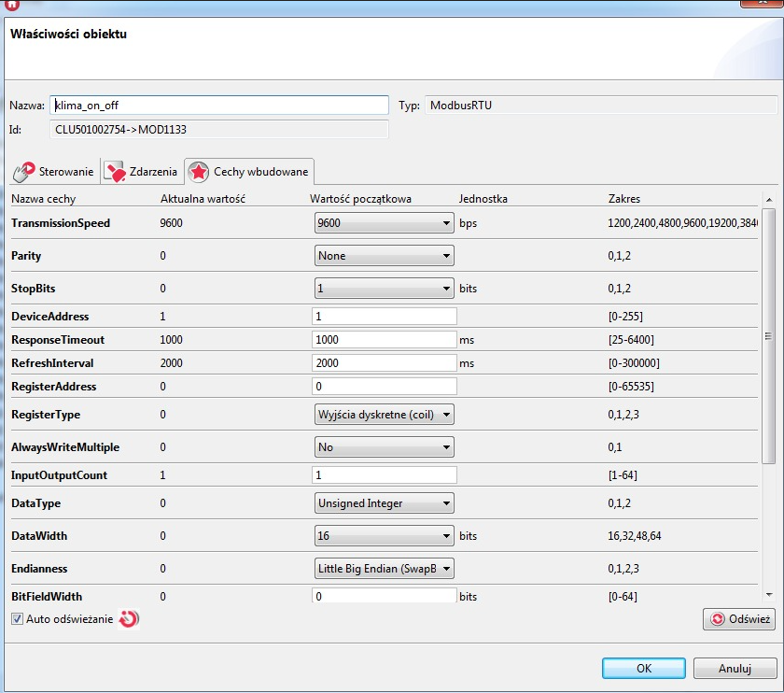Switch to the Zdarzenia tab
The width and height of the screenshot is (784, 693).
click(x=141, y=172)
